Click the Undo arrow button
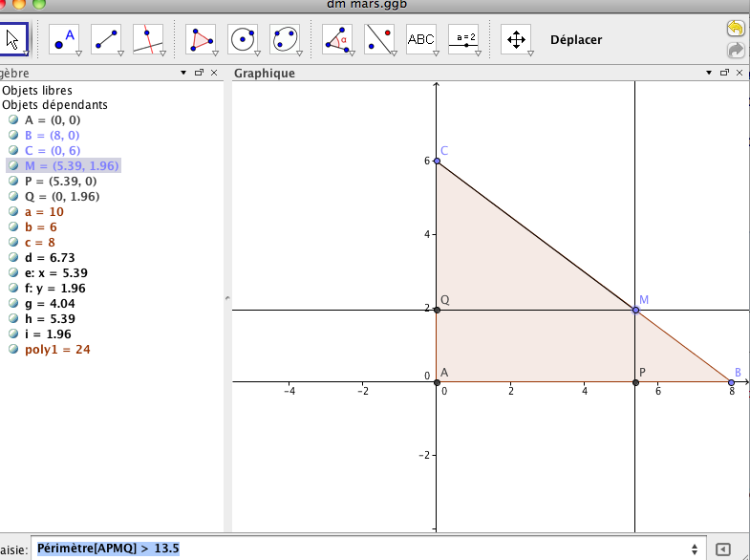This screenshot has width=750, height=560. point(736,30)
